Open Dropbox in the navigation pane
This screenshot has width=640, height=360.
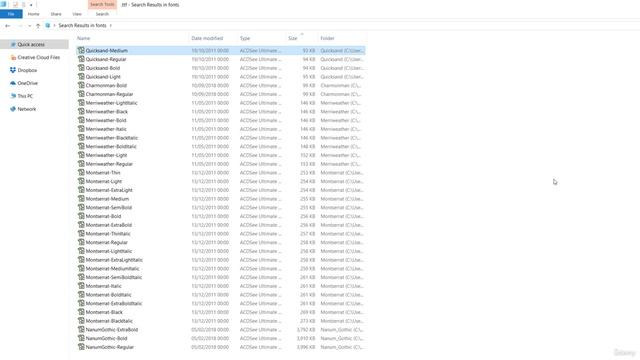pos(27,70)
